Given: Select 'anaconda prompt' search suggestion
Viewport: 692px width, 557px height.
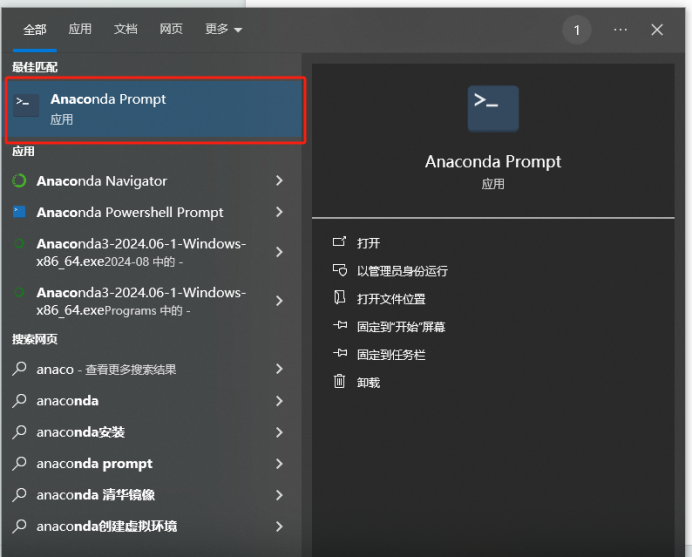Looking at the screenshot, I should coord(94,463).
